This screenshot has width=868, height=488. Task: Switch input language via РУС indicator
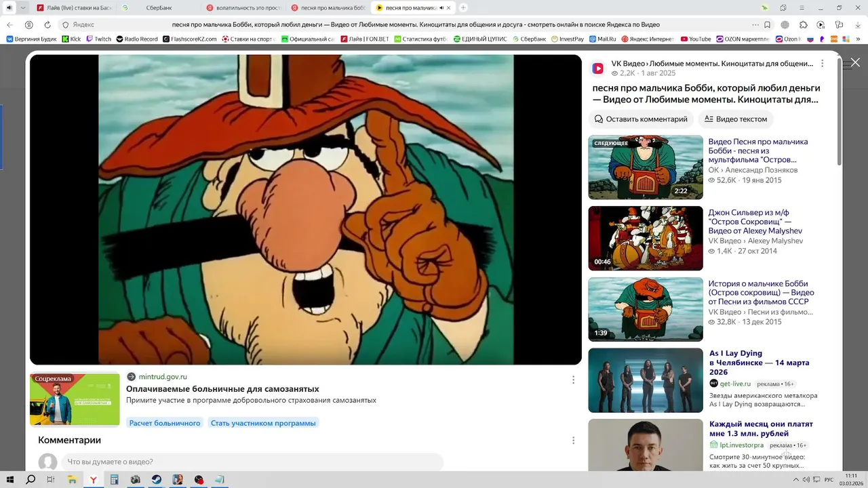coord(829,480)
